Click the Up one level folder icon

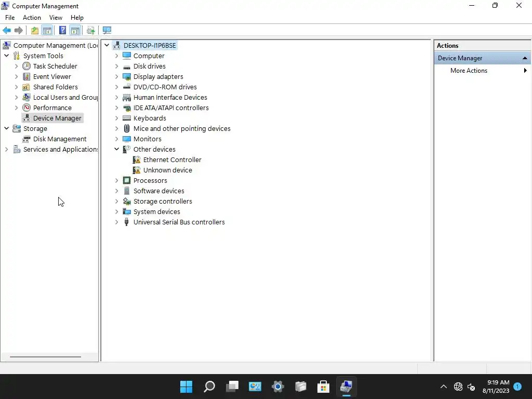click(x=35, y=31)
